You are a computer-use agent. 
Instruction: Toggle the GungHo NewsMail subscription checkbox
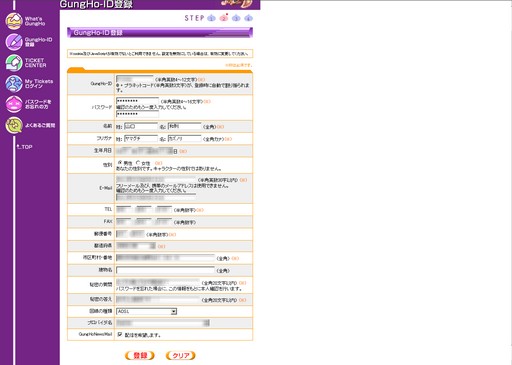click(120, 334)
